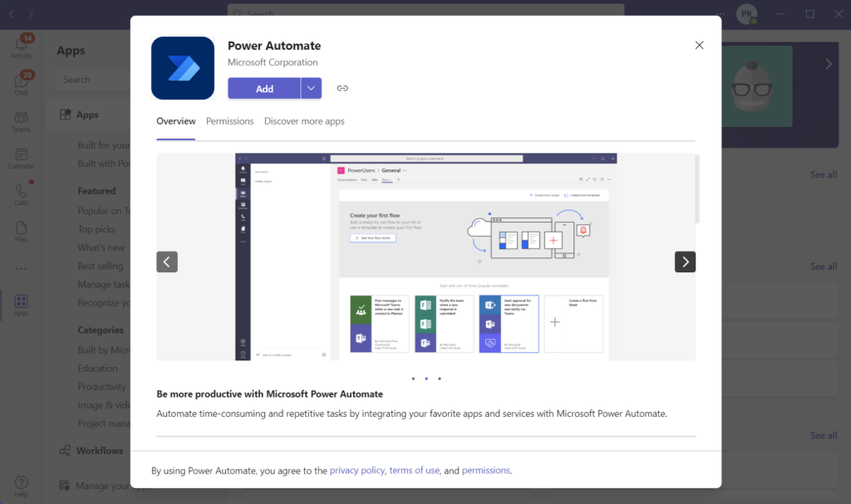Click the Apps page search field

click(92, 80)
